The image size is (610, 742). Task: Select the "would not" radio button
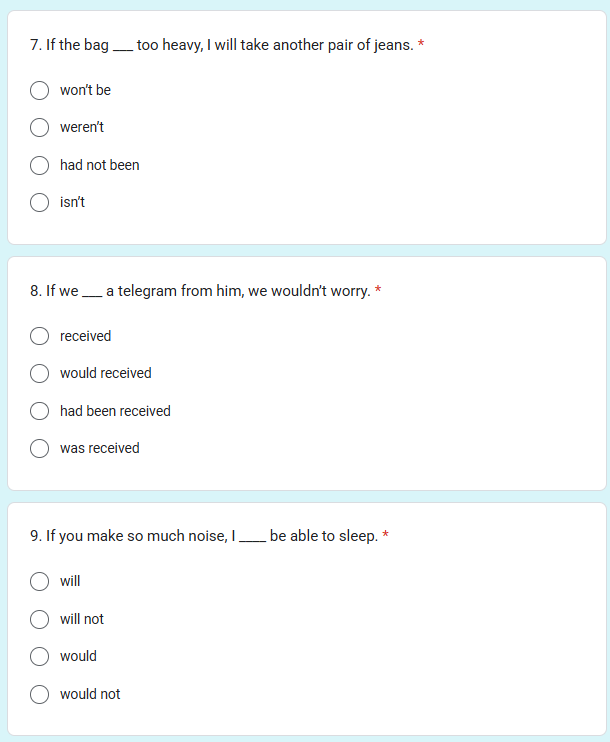[x=39, y=694]
